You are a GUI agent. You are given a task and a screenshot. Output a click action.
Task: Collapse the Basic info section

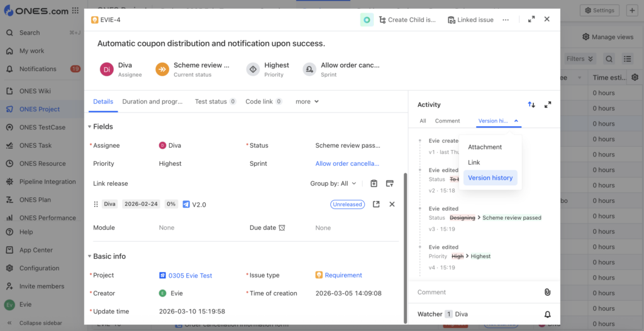click(90, 256)
